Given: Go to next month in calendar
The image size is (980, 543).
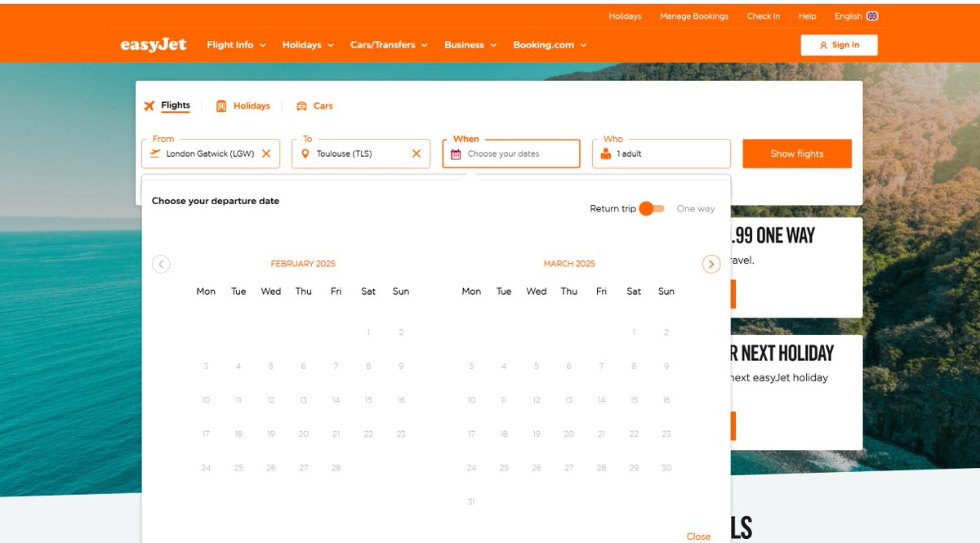Looking at the screenshot, I should [711, 264].
